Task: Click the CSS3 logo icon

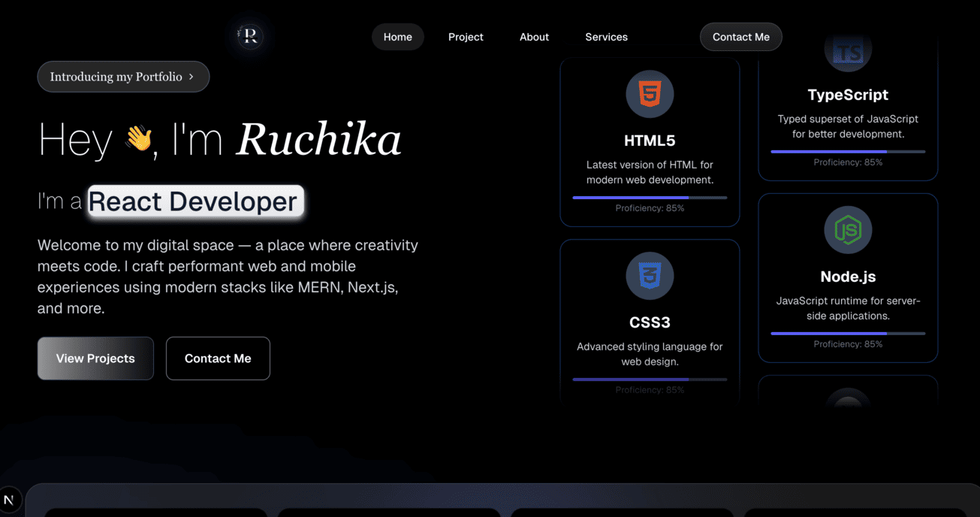Action: click(x=650, y=276)
